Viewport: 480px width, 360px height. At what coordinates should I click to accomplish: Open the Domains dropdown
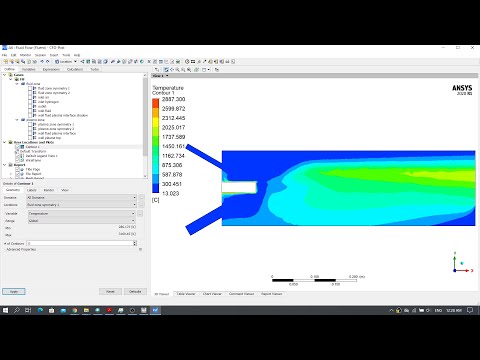(81, 198)
